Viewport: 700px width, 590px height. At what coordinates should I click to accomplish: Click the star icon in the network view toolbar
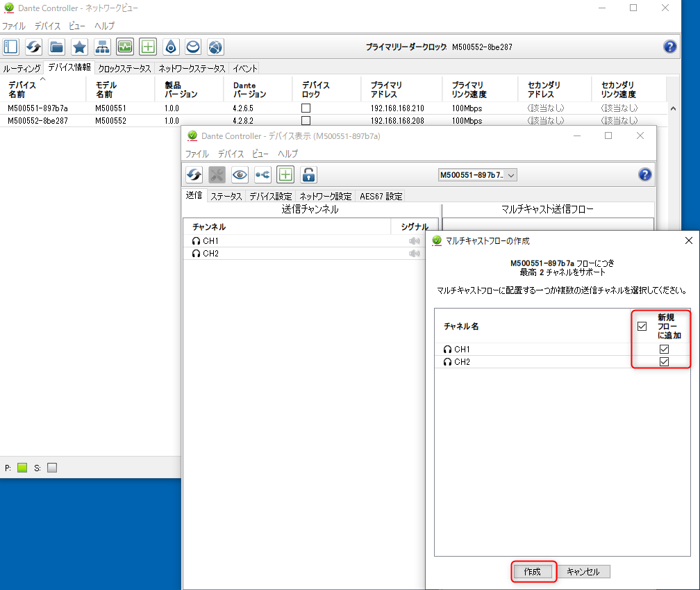point(79,47)
